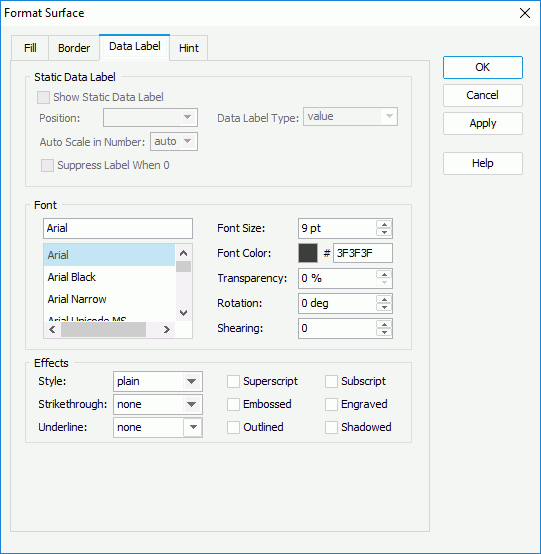
Task: Click the font list horizontal scrollbar thumb
Action: click(103, 330)
